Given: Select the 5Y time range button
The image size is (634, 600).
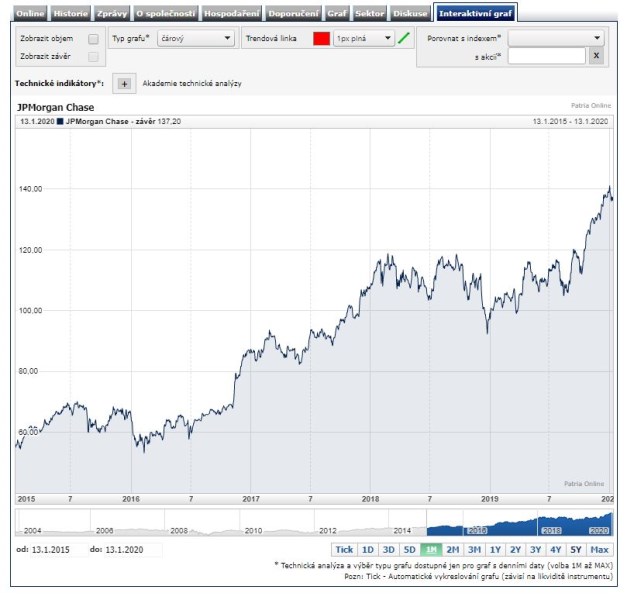Looking at the screenshot, I should (x=575, y=549).
